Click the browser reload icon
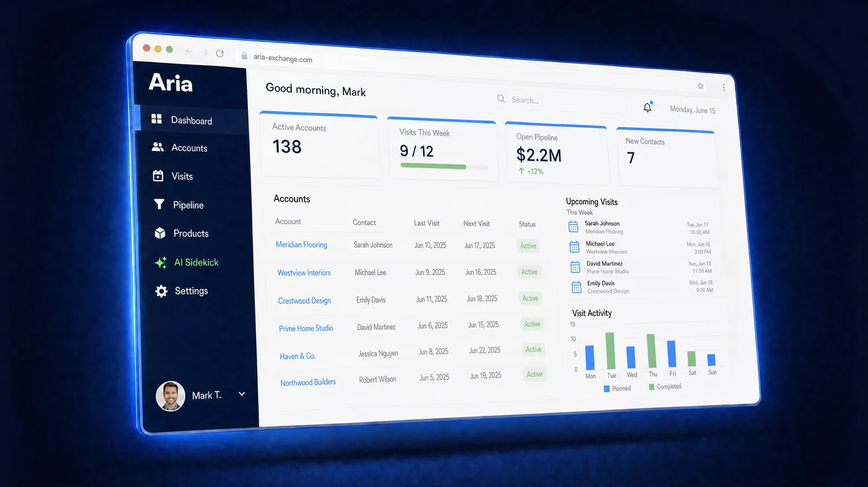The image size is (868, 487). click(x=220, y=53)
